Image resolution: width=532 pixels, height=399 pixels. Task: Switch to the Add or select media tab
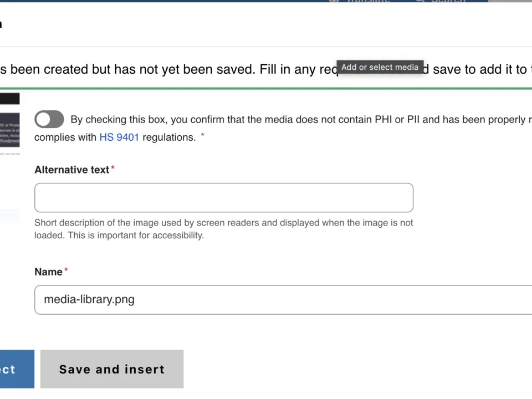tap(380, 67)
